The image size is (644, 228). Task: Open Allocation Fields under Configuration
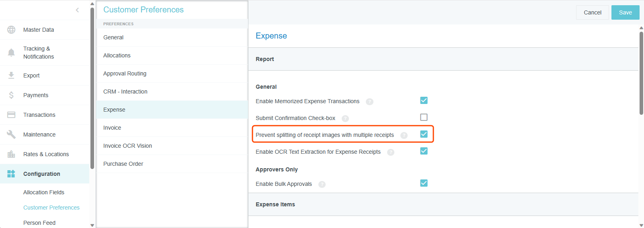(44, 192)
